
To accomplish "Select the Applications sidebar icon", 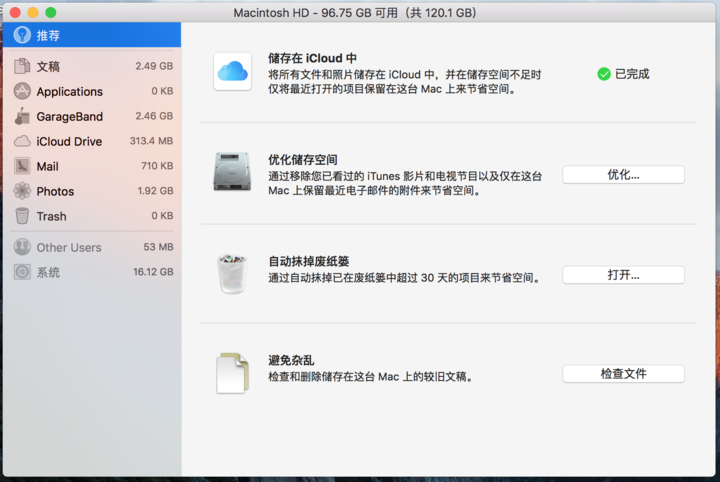I will [22, 91].
